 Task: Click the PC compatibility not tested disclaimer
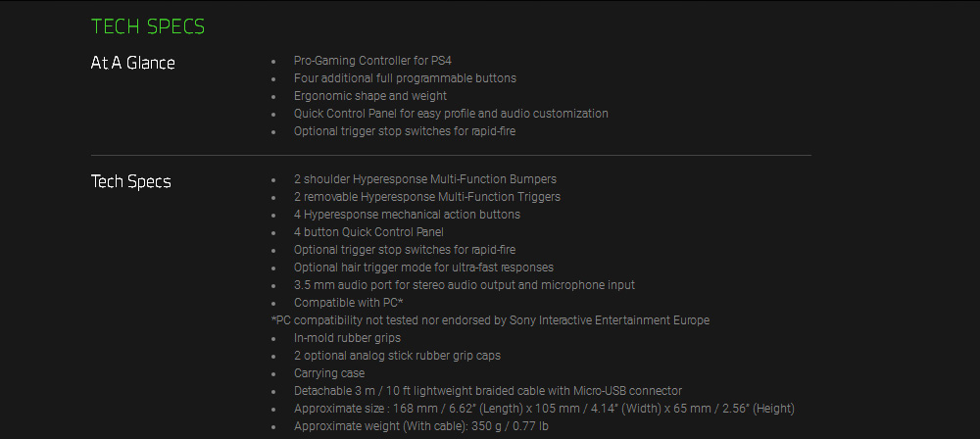pos(490,320)
